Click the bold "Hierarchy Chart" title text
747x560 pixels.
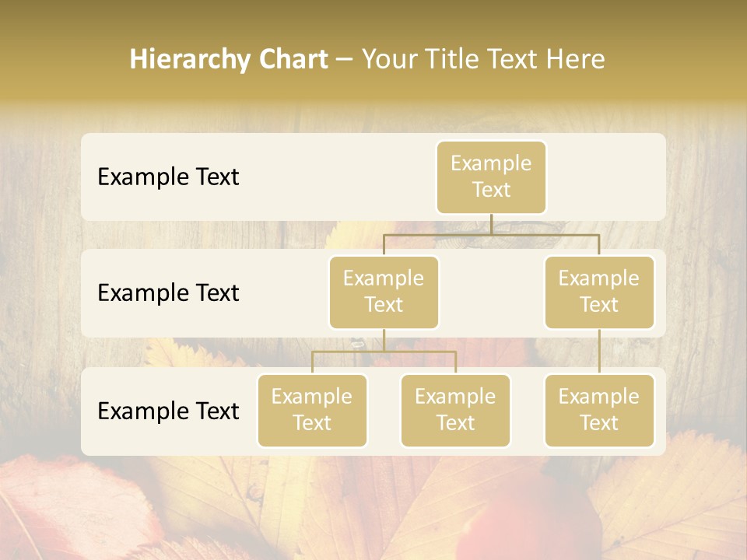click(x=229, y=59)
